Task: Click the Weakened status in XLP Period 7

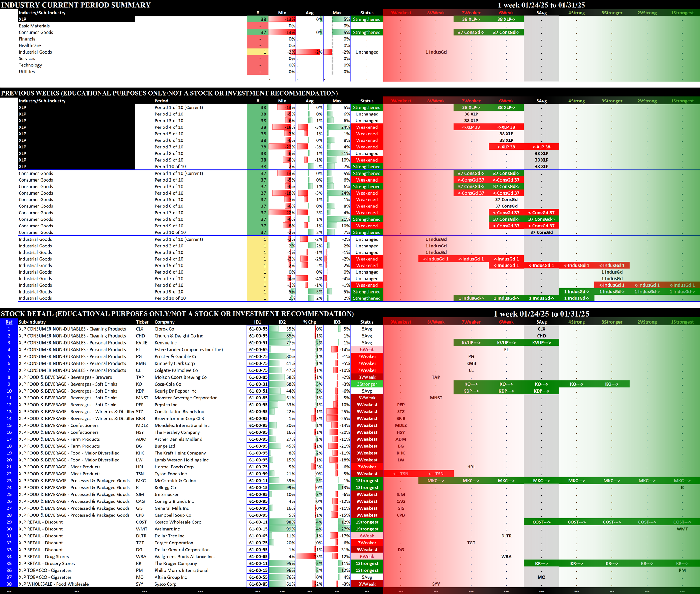Action: click(366, 147)
